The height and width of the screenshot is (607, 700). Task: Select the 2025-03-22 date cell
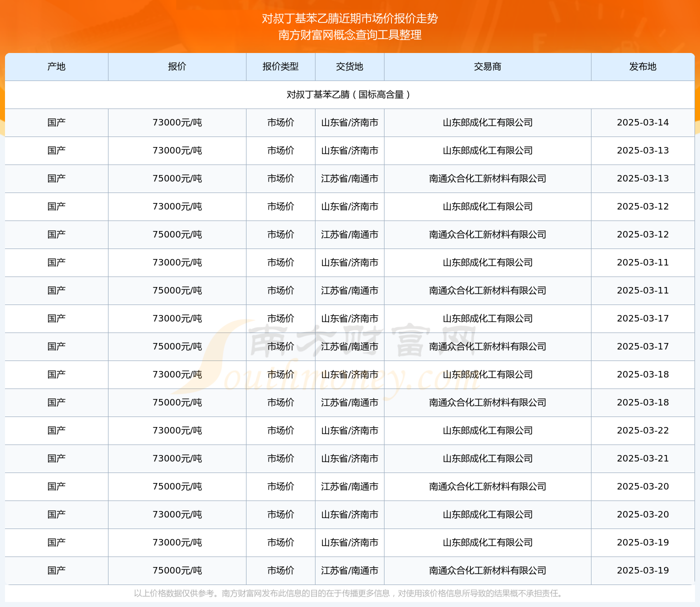[x=642, y=430]
